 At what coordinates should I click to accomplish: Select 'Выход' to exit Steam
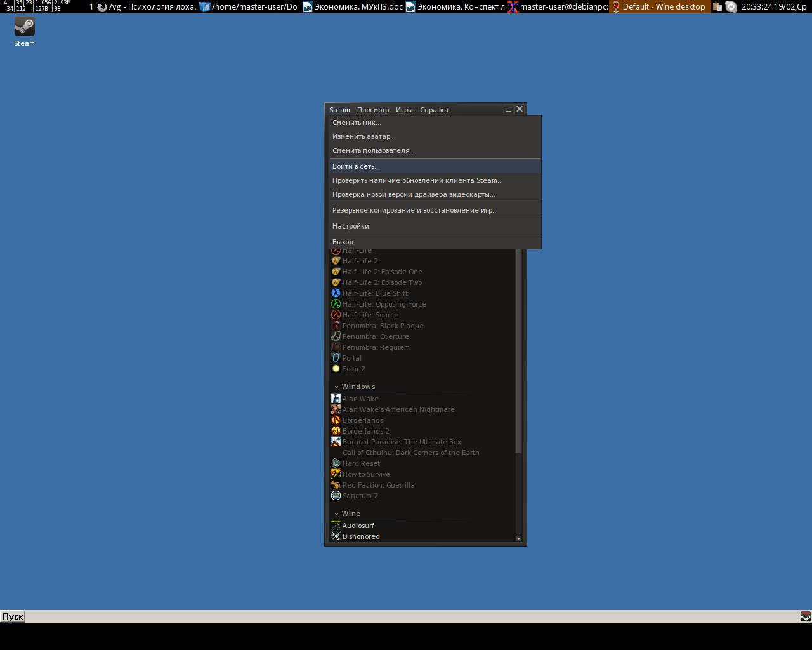click(x=343, y=242)
